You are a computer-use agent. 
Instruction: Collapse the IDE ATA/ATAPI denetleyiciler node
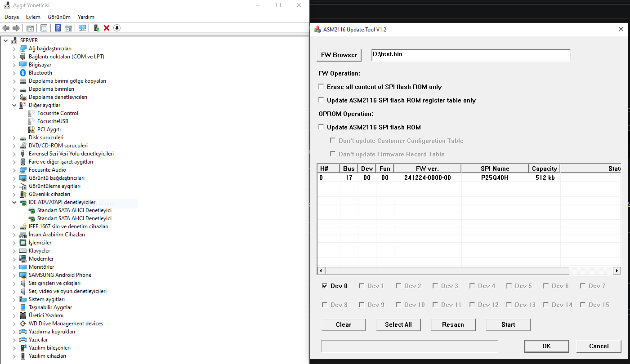pos(14,202)
